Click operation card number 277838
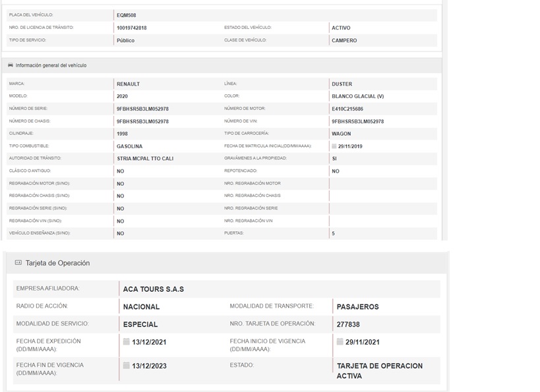 click(348, 324)
